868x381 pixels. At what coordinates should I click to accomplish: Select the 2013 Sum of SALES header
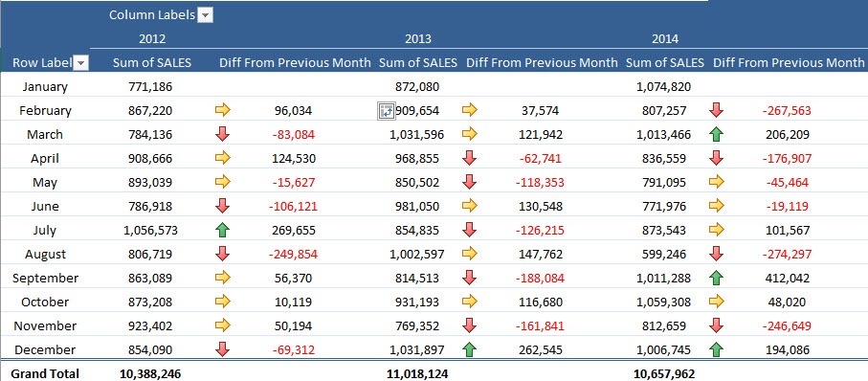[x=418, y=63]
